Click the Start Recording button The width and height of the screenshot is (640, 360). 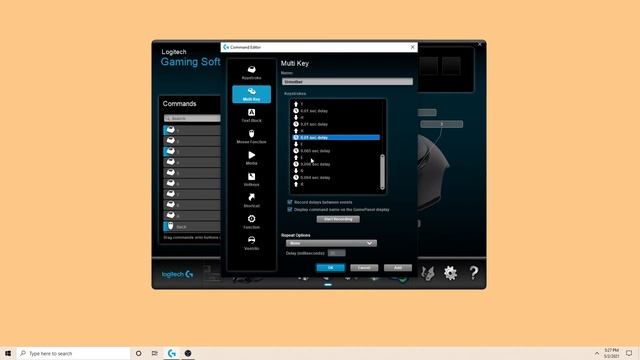[x=338, y=219]
